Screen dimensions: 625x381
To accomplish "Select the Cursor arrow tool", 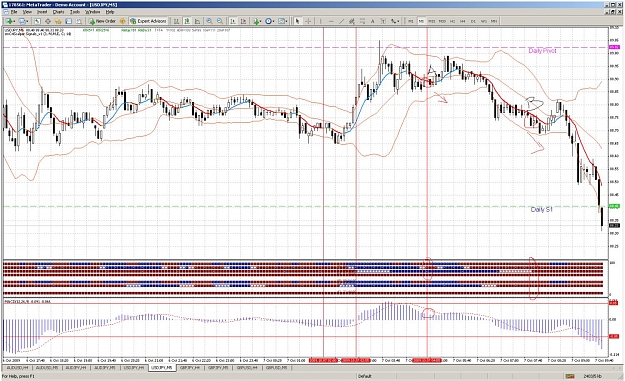I will 297,21.
